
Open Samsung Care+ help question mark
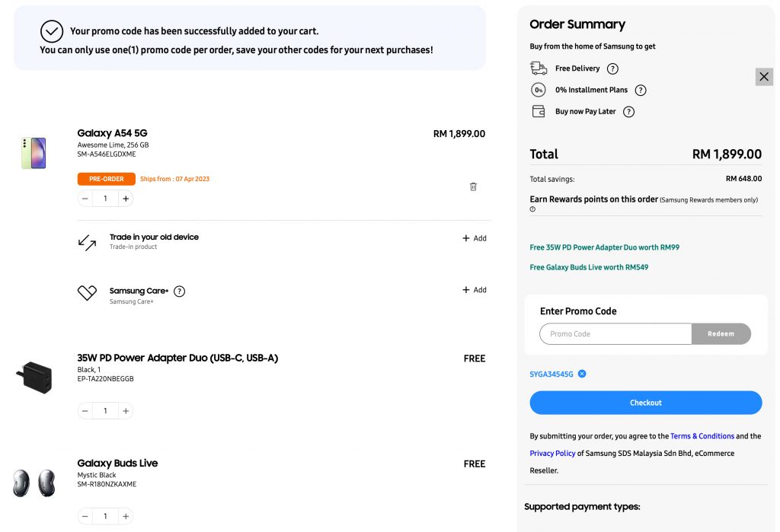click(179, 291)
